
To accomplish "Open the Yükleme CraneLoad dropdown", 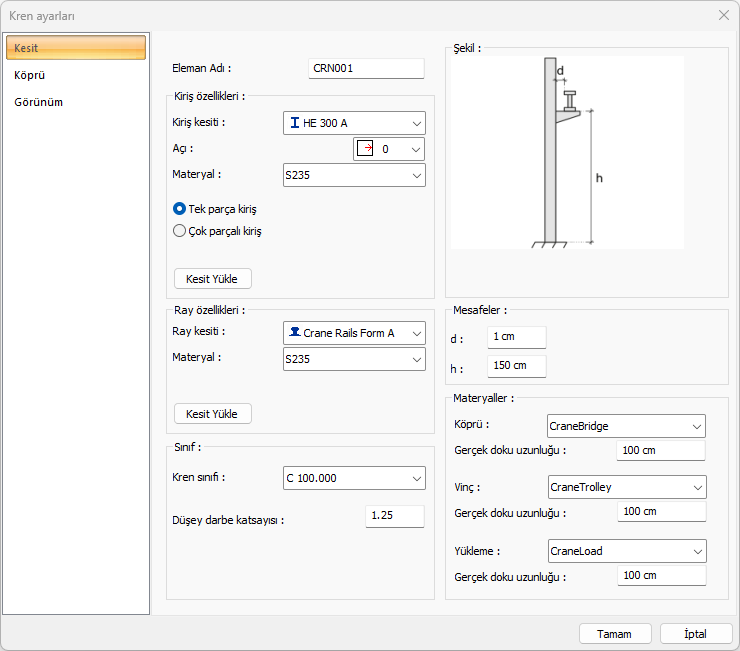I will coord(626,551).
